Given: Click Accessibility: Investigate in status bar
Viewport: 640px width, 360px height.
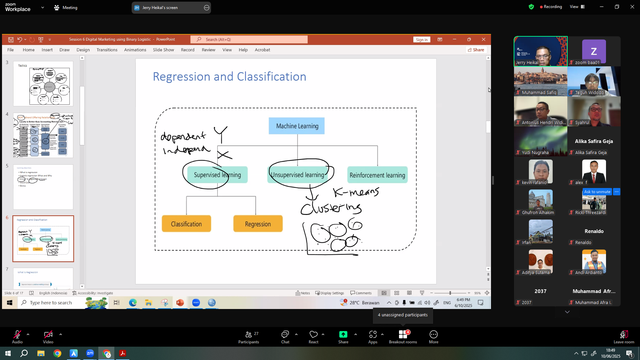Looking at the screenshot, I should (93, 293).
